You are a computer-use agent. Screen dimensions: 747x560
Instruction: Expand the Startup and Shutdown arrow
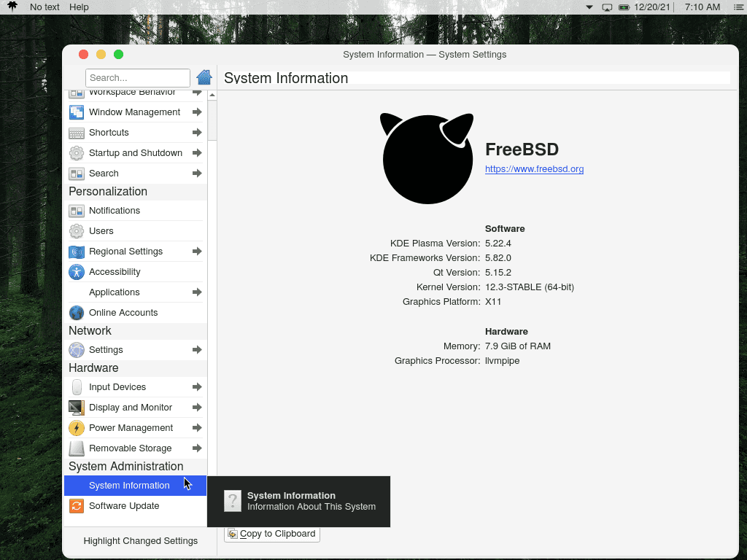coord(197,152)
